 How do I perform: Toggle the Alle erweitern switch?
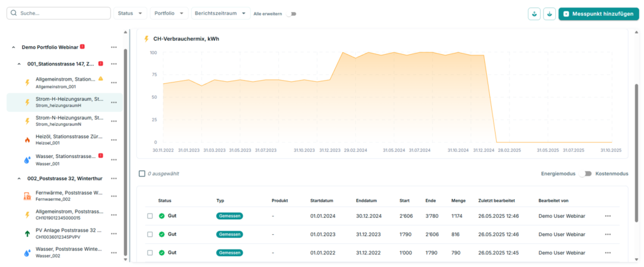(x=291, y=13)
